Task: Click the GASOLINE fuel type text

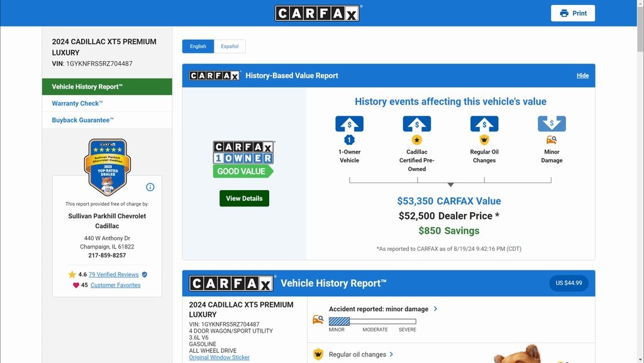Action: coord(203,344)
